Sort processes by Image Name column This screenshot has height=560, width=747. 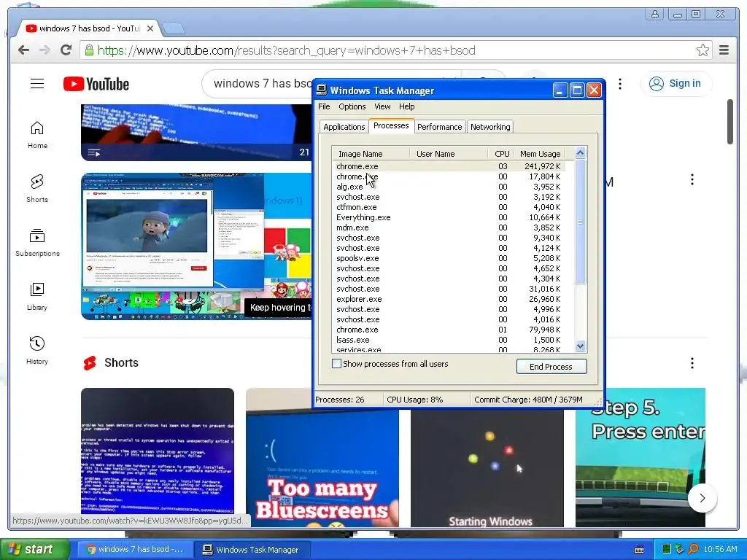coord(371,154)
